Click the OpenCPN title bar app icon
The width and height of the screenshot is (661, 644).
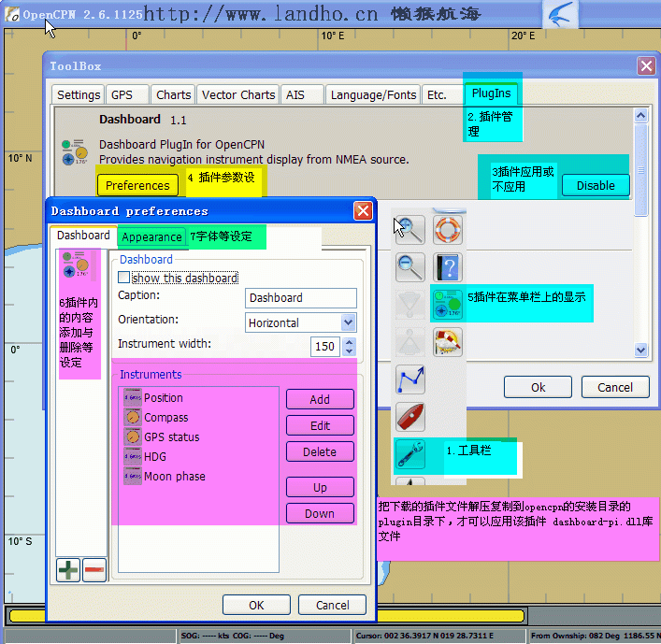[x=12, y=15]
